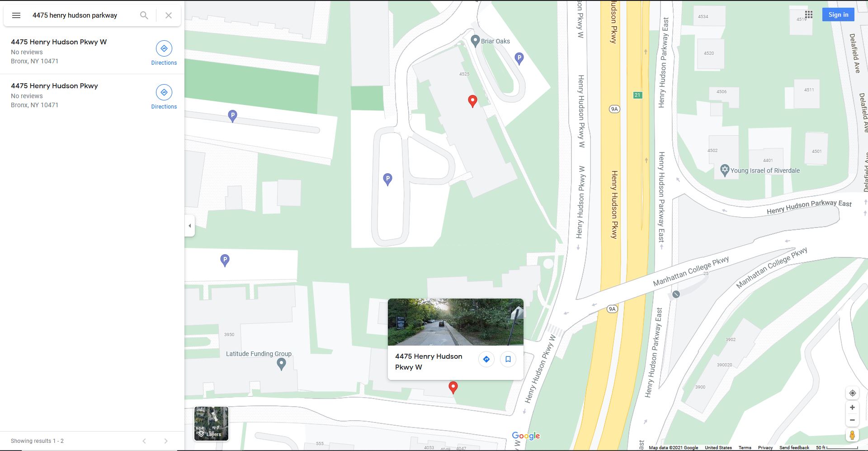
Task: Clear the search with X icon
Action: tap(169, 15)
